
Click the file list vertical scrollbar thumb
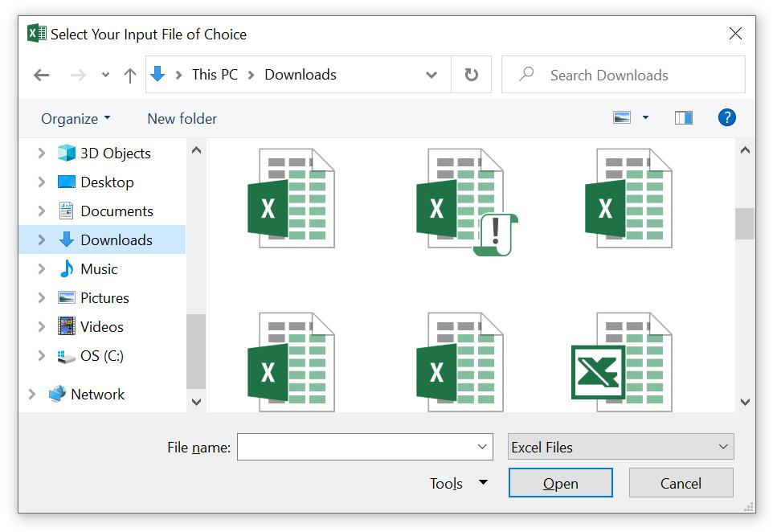pos(745,223)
